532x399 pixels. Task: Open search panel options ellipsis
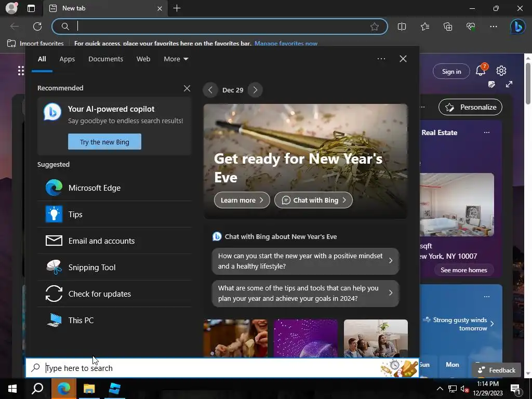coord(381,59)
